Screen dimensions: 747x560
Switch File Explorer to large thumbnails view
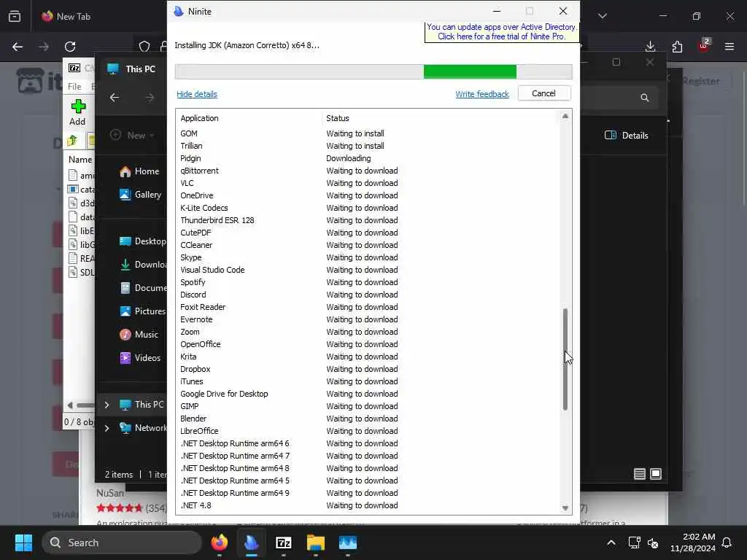[656, 474]
